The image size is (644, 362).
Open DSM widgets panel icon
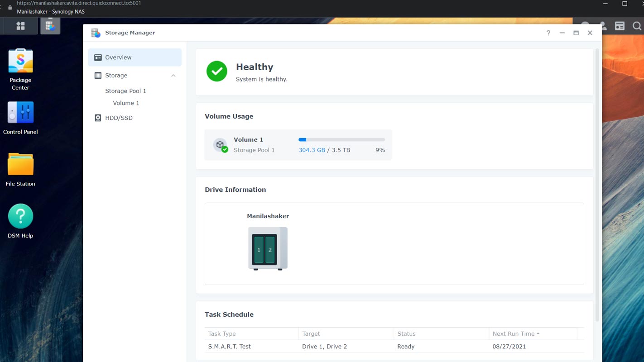[620, 26]
